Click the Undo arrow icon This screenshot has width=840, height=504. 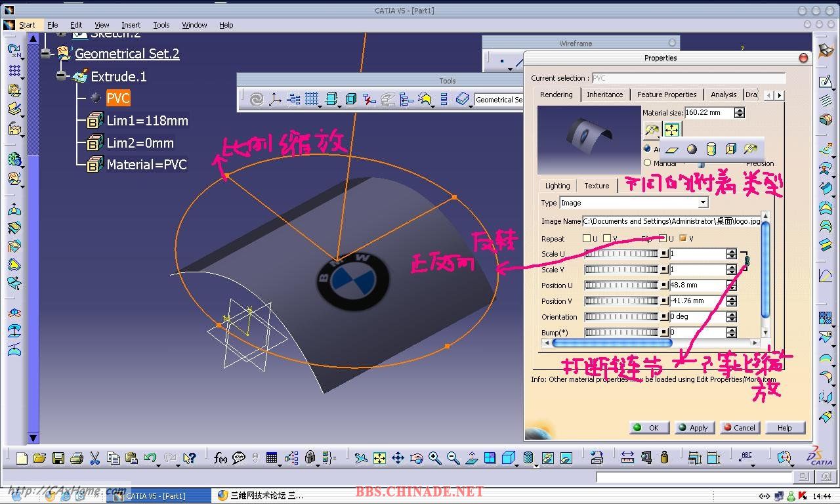150,458
